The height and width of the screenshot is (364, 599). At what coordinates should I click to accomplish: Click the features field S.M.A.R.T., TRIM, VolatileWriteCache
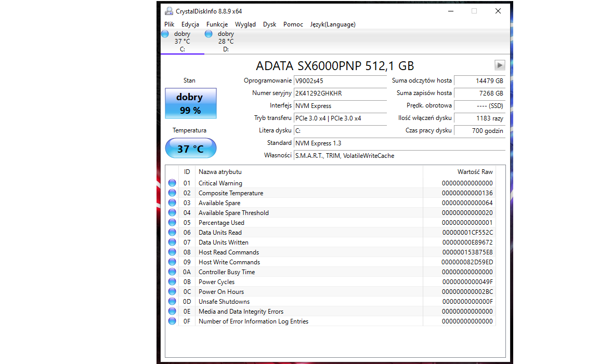tap(399, 156)
